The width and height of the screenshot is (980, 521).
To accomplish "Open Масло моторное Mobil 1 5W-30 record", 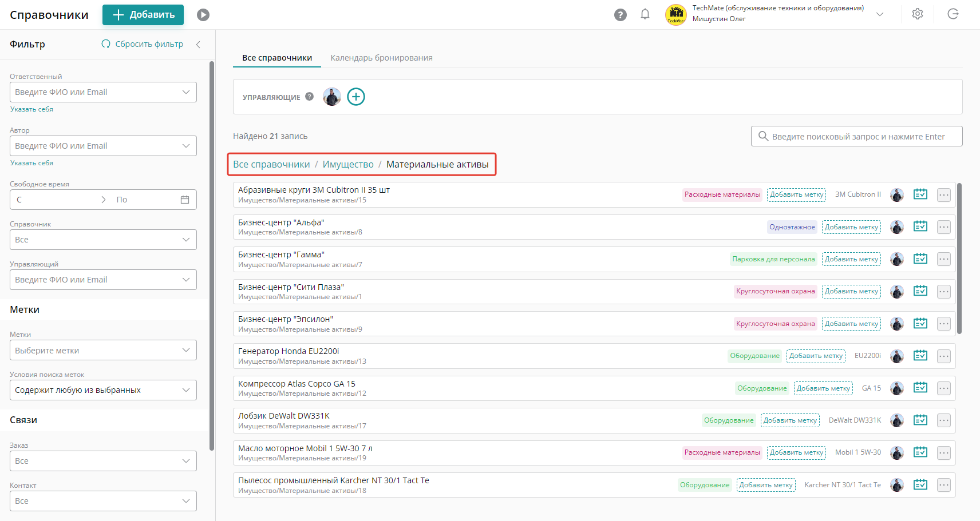I will [x=305, y=448].
